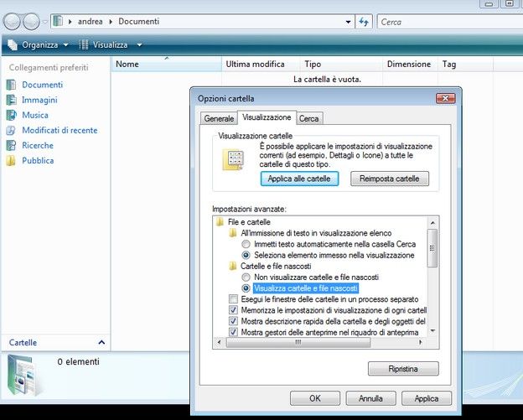This screenshot has height=420, width=523.
Task: Click the Musica icon in the sidebar
Action: tap(11, 115)
